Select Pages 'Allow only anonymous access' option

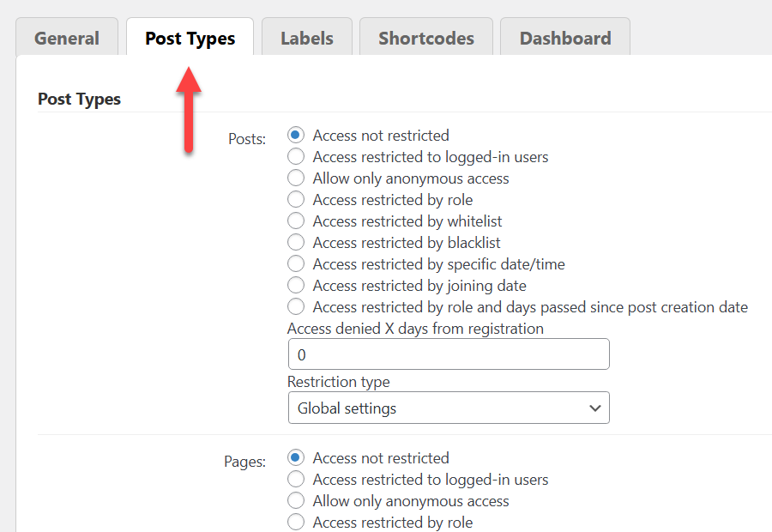tap(296, 500)
